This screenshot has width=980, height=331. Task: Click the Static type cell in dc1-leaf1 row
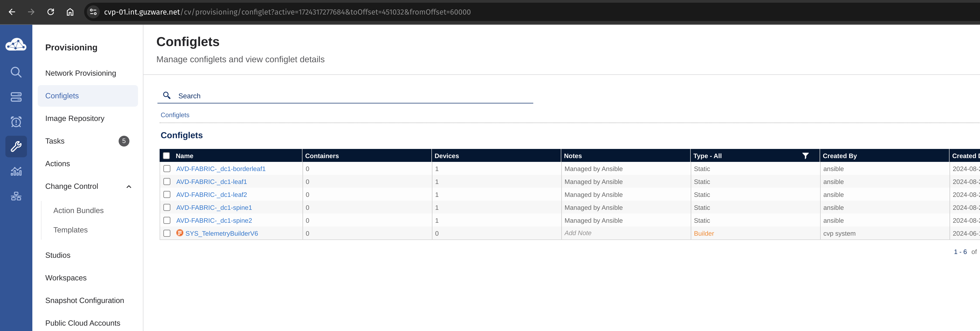702,182
